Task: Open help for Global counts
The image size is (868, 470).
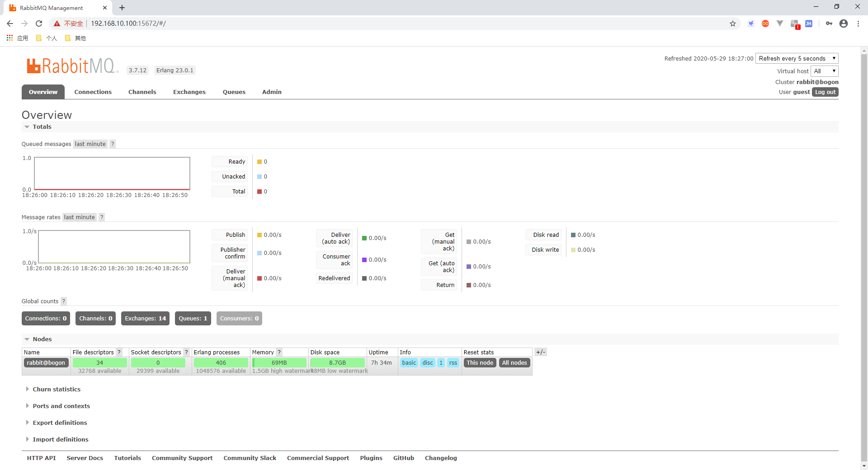Action: (63, 301)
